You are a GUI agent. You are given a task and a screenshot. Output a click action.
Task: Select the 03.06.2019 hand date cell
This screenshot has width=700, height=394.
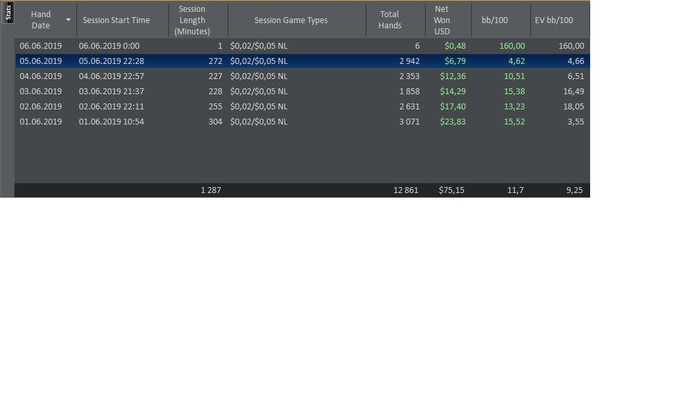(41, 91)
